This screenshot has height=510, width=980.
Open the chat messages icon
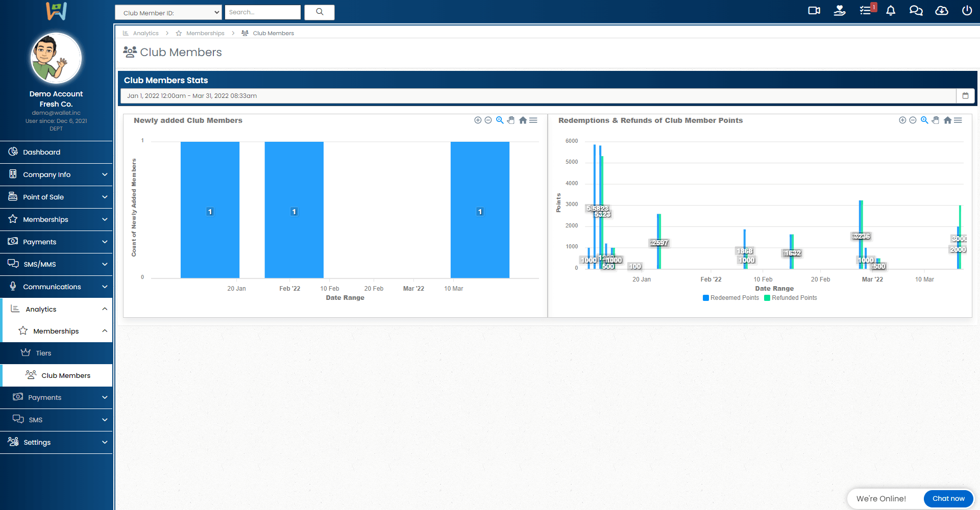pos(916,11)
